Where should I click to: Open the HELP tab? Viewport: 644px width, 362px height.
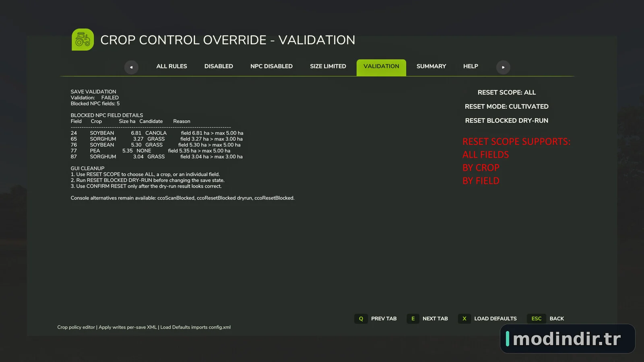[x=471, y=66]
